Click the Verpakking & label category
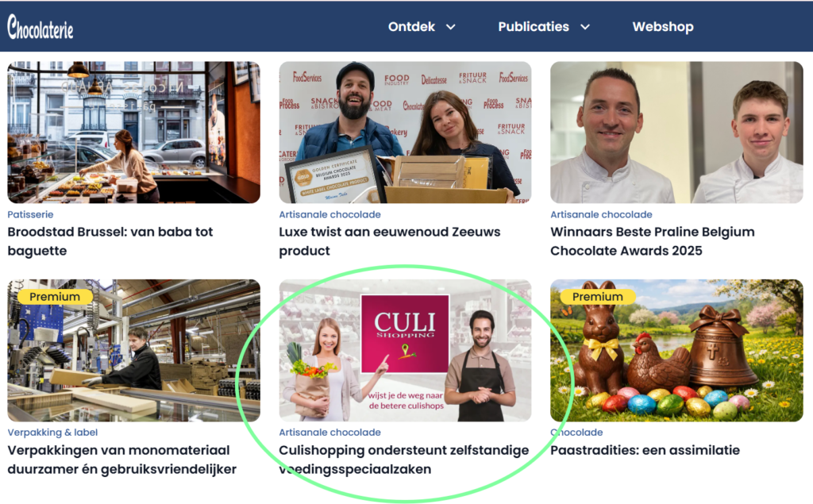Screen dimensions: 813x504 point(52,432)
